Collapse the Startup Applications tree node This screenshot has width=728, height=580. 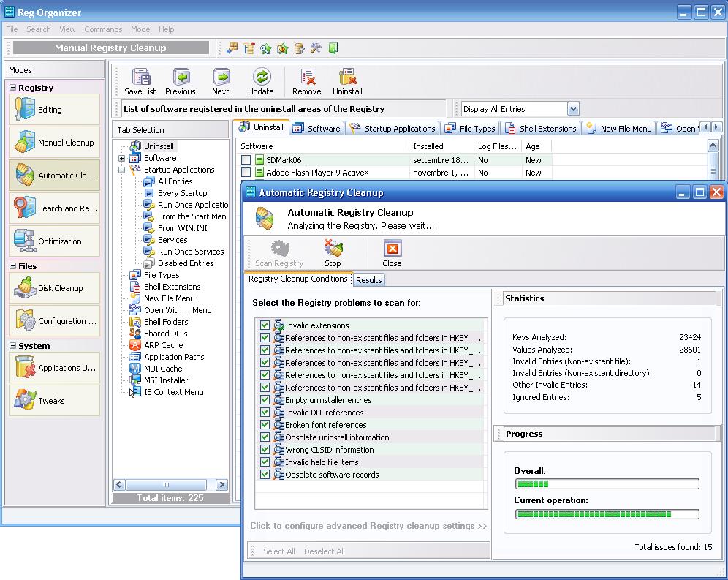(122, 170)
